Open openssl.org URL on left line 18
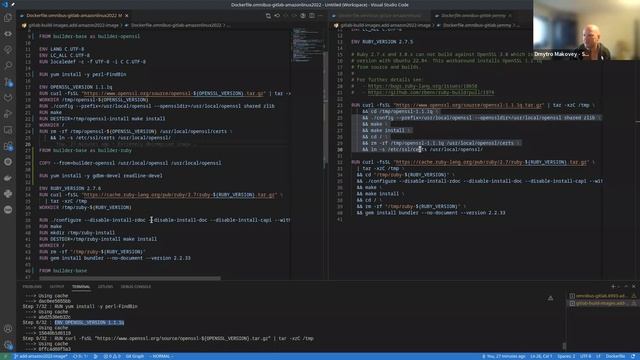This screenshot has width=640, height=360. (173, 93)
